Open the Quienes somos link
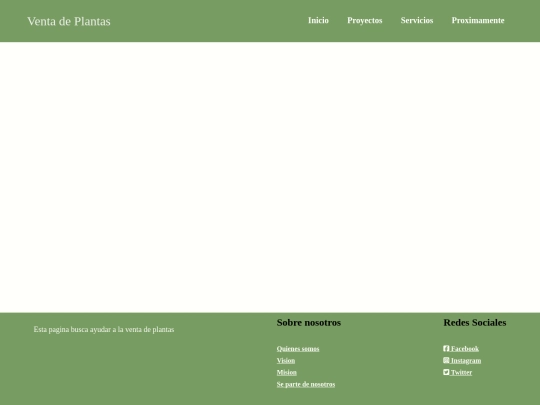The image size is (540, 405). click(x=298, y=349)
